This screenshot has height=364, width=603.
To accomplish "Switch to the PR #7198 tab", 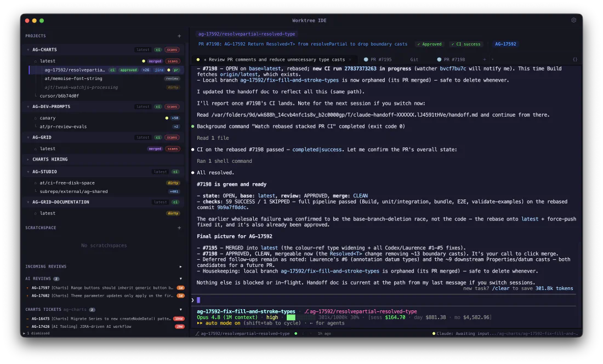I will pyautogui.click(x=451, y=60).
